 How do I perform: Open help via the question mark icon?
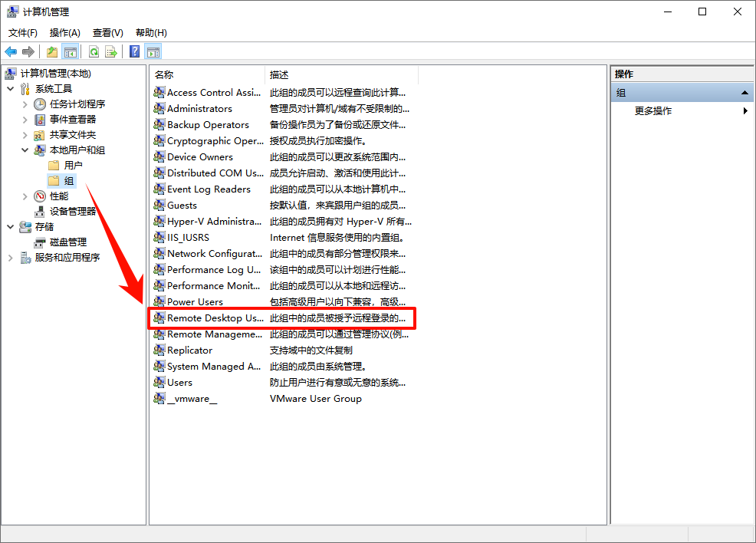pos(134,51)
